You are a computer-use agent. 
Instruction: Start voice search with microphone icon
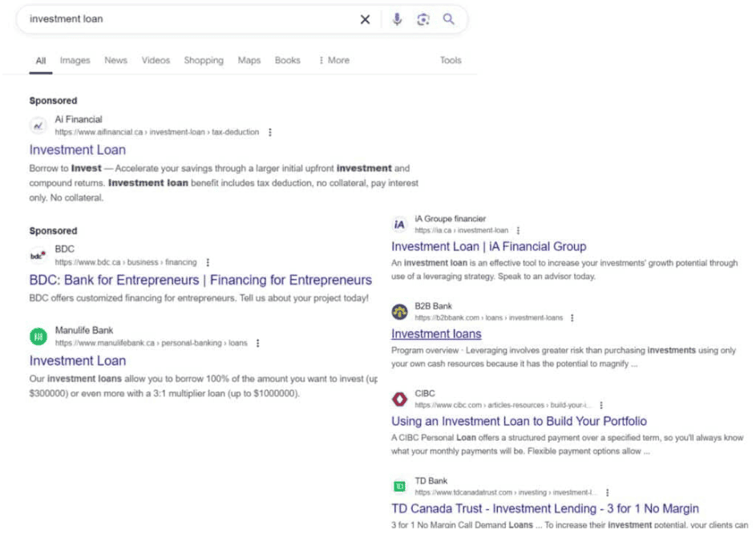397,19
